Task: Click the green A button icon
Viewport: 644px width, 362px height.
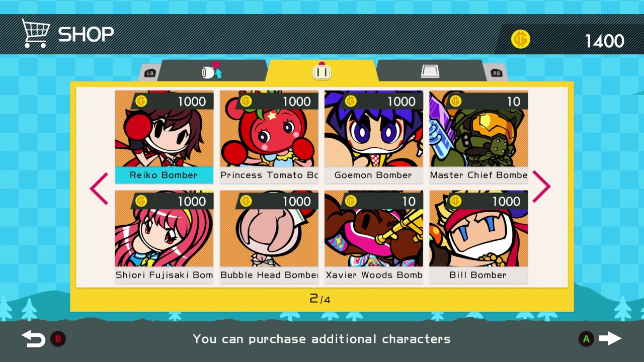Action: coord(586,339)
